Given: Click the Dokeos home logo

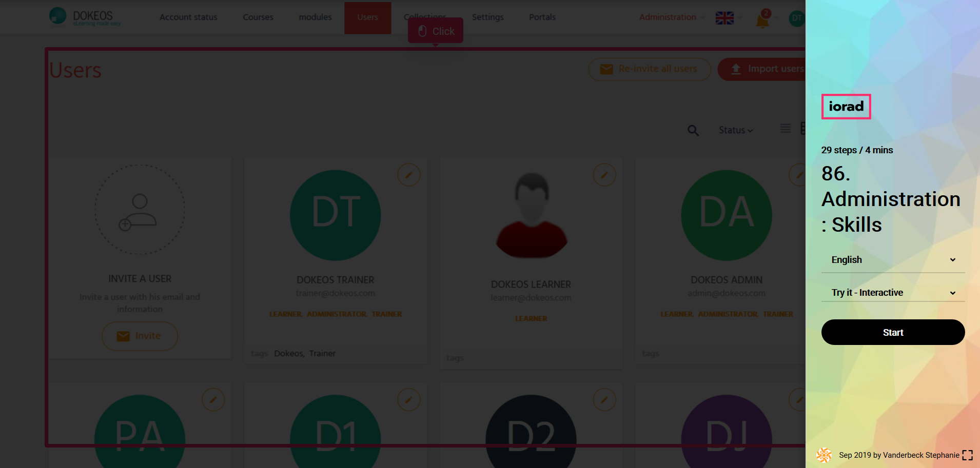Looking at the screenshot, I should click(85, 17).
